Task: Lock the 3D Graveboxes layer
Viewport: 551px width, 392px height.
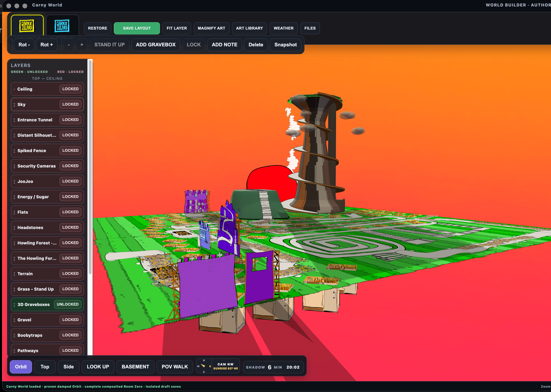Action: [68, 304]
